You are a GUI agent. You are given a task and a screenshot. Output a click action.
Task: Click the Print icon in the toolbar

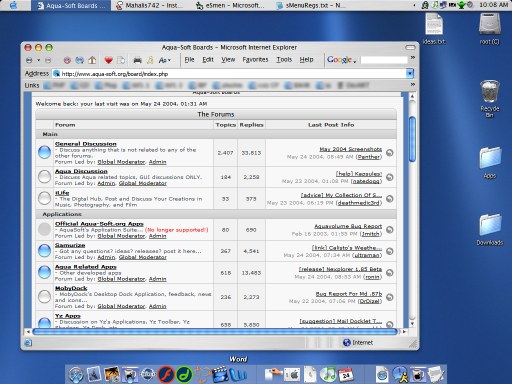(137, 60)
